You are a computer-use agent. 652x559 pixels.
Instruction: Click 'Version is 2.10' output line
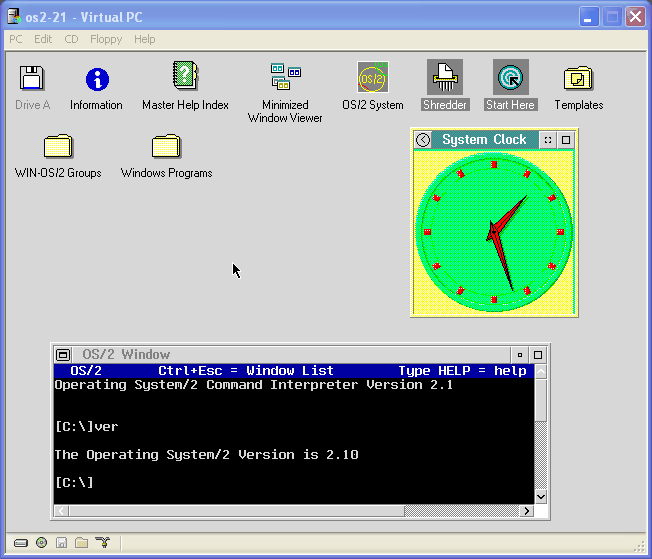tap(207, 455)
